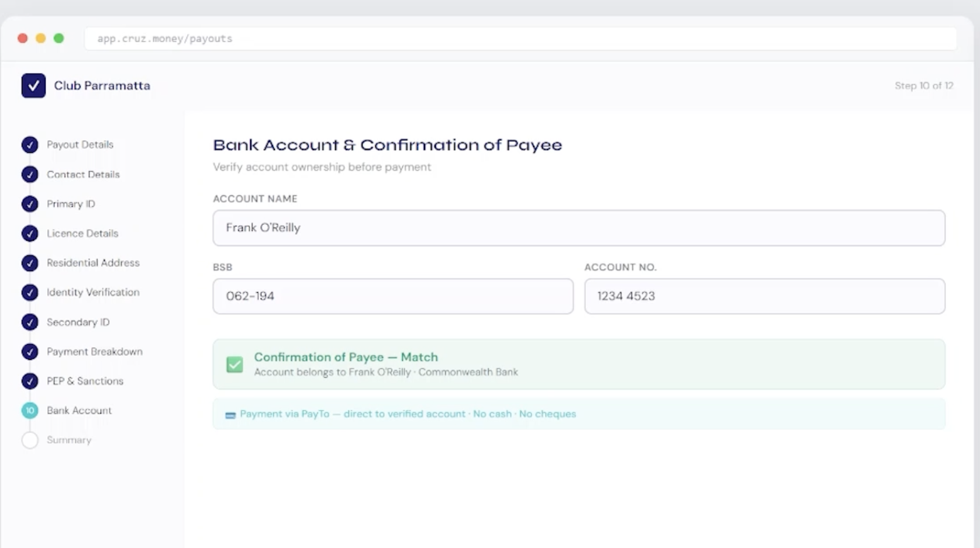The width and height of the screenshot is (980, 548).
Task: Click the ACCOUNT NAME field label
Action: [x=255, y=199]
